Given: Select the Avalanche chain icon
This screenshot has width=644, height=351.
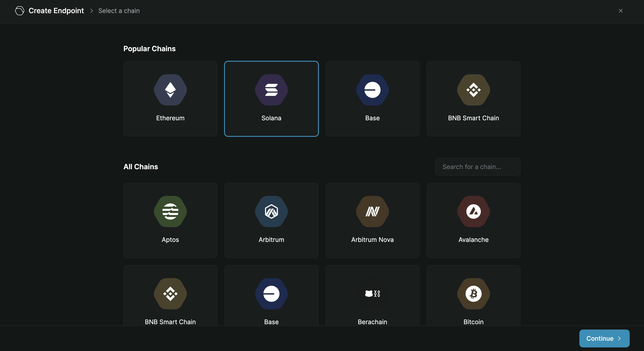Looking at the screenshot, I should tap(473, 211).
